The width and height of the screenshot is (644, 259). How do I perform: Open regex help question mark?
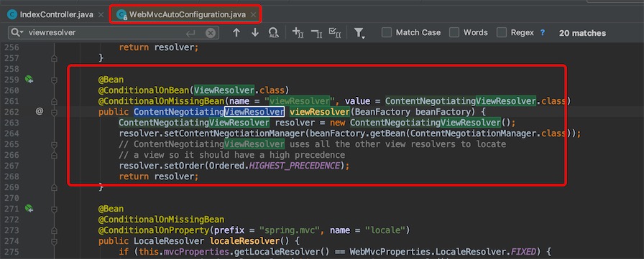point(543,32)
